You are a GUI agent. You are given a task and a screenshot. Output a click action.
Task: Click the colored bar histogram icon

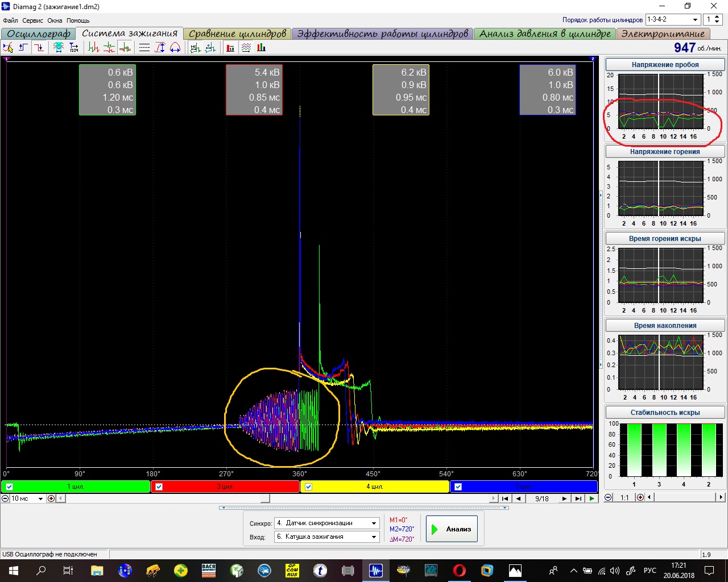pyautogui.click(x=261, y=48)
